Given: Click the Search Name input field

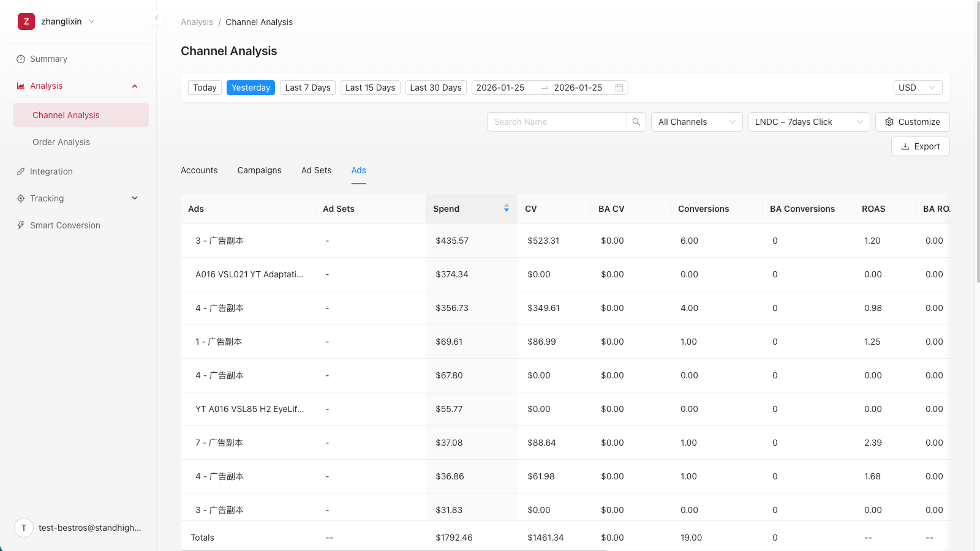Looking at the screenshot, I should (x=557, y=122).
